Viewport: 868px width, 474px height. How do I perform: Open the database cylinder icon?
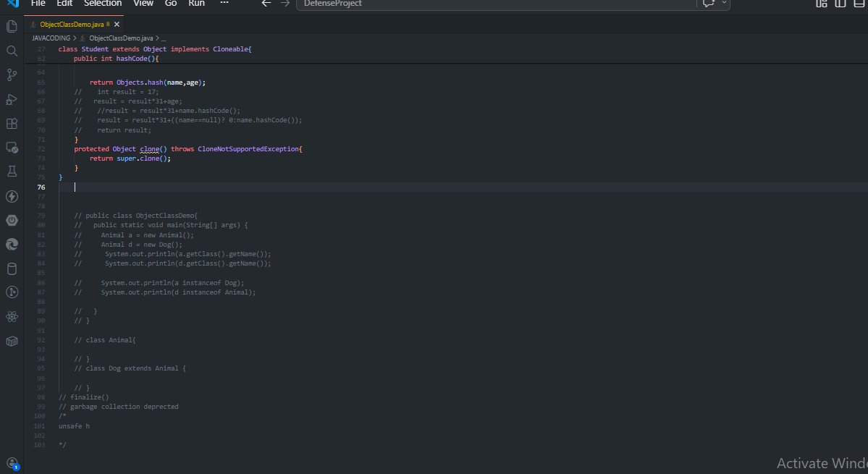pyautogui.click(x=12, y=268)
